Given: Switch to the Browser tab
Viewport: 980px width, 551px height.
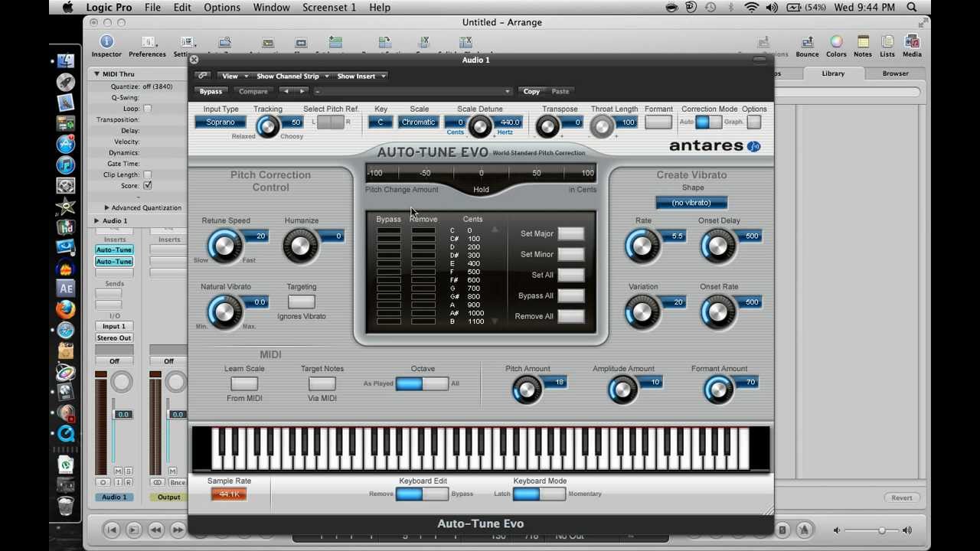Looking at the screenshot, I should click(895, 73).
